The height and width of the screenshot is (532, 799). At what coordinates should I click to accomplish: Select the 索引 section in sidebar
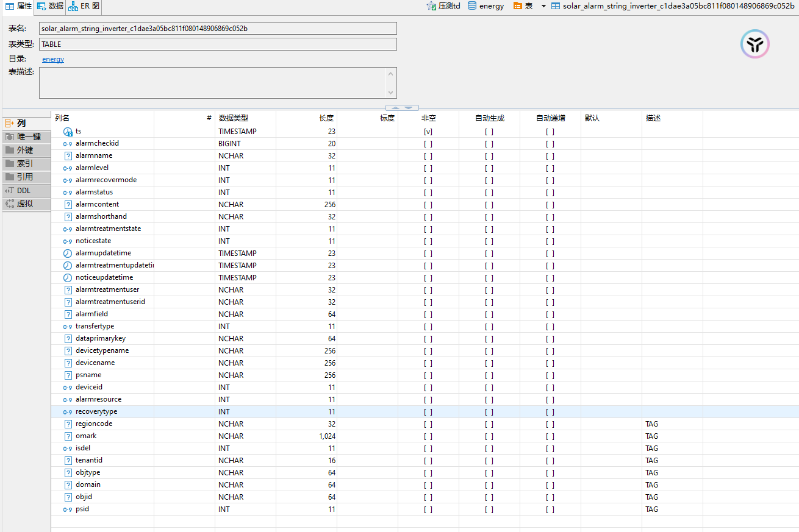click(24, 163)
